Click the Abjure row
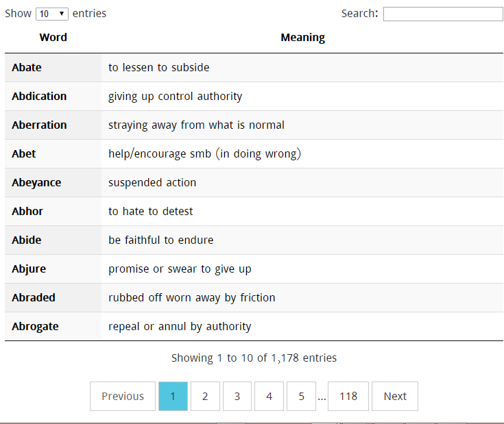The image size is (504, 424). point(29,269)
